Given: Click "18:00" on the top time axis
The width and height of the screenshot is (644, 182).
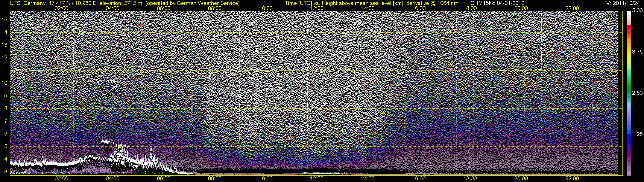Looking at the screenshot, I should click(x=470, y=8).
